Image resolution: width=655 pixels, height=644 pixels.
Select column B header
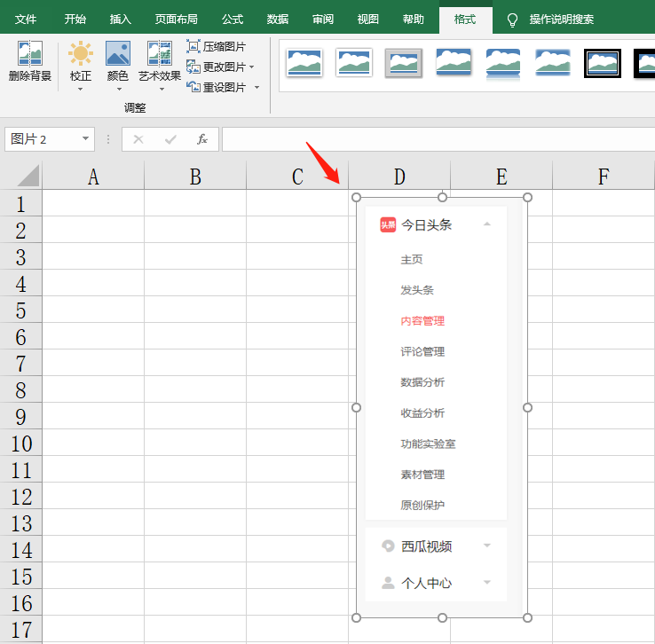(x=195, y=177)
